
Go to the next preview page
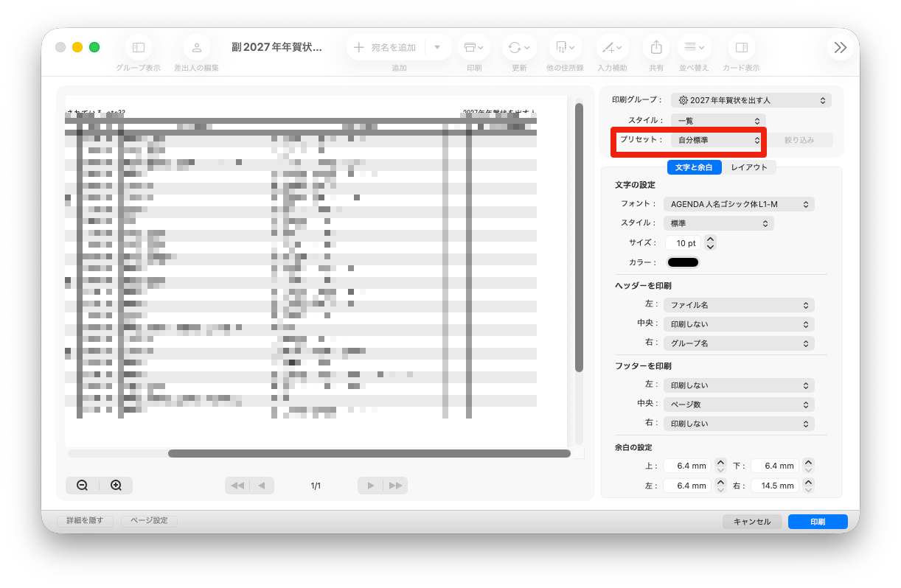point(371,486)
